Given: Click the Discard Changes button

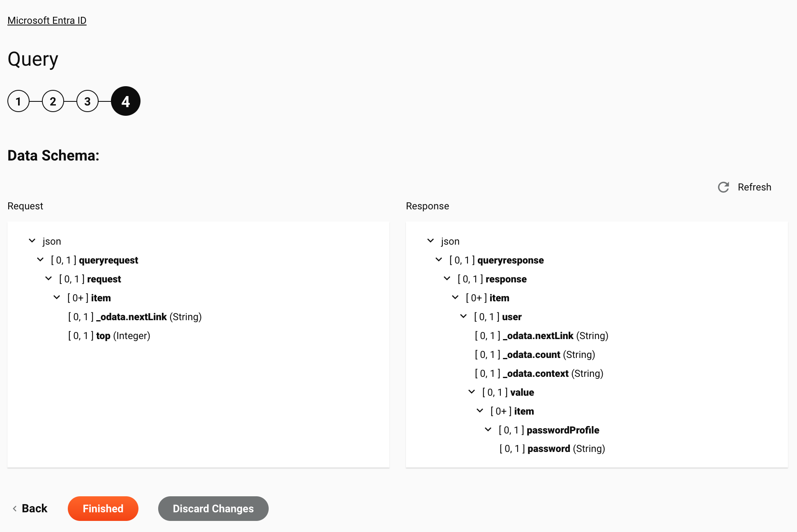Looking at the screenshot, I should [x=213, y=508].
